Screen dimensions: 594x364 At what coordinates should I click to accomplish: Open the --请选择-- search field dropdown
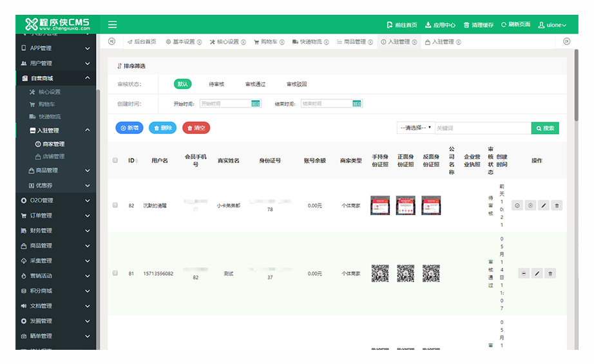(416, 128)
